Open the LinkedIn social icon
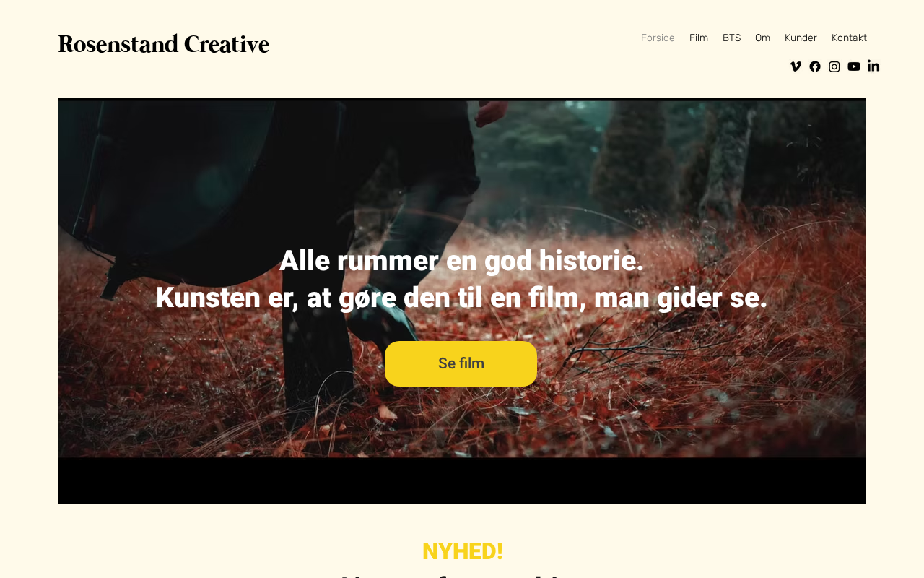Screen dimensions: 924x578 tap(873, 66)
